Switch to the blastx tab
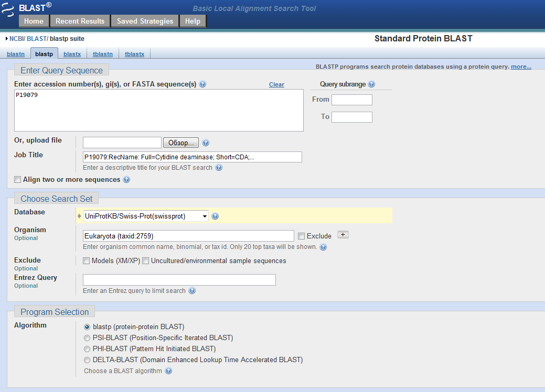Image resolution: width=545 pixels, height=392 pixels. 72,54
